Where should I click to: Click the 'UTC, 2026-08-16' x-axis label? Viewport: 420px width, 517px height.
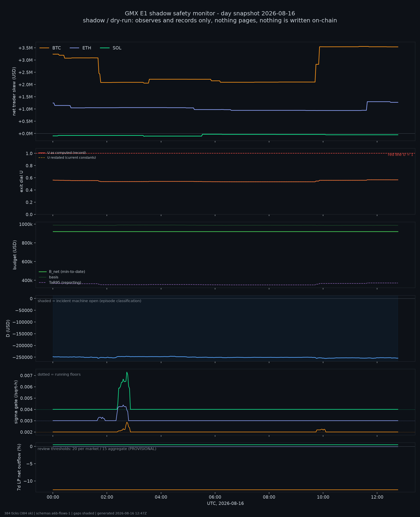(x=225, y=503)
